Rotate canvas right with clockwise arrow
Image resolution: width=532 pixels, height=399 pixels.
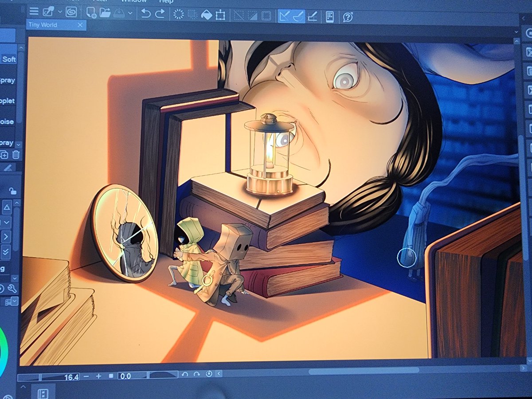pyautogui.click(x=197, y=375)
